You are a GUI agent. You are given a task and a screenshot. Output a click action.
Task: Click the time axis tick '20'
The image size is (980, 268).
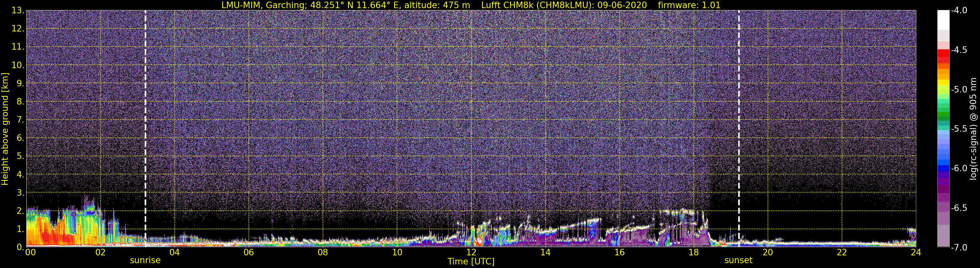pyautogui.click(x=768, y=253)
